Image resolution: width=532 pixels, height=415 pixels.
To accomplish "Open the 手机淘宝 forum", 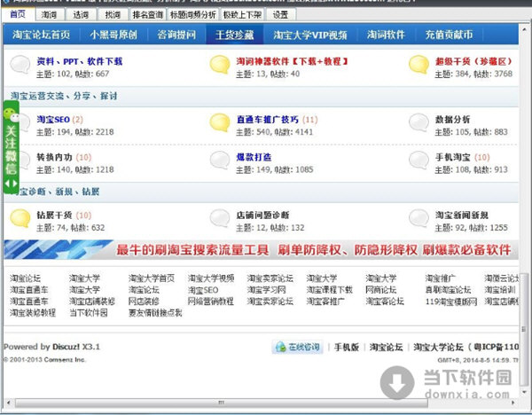I will [x=452, y=157].
